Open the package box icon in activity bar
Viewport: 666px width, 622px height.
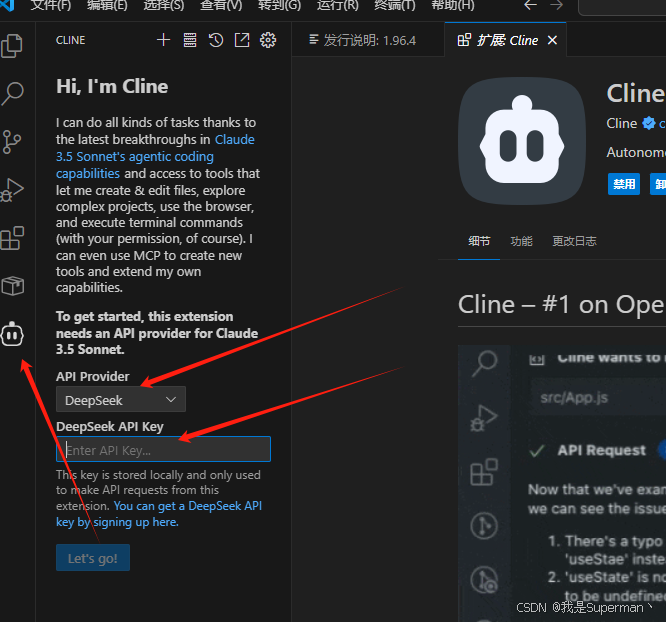coord(13,286)
